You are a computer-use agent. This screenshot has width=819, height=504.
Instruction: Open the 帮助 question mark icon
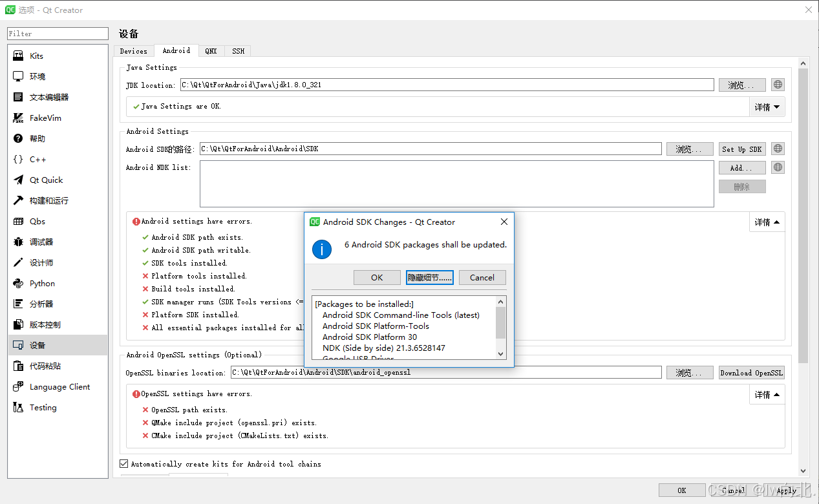[x=18, y=138]
